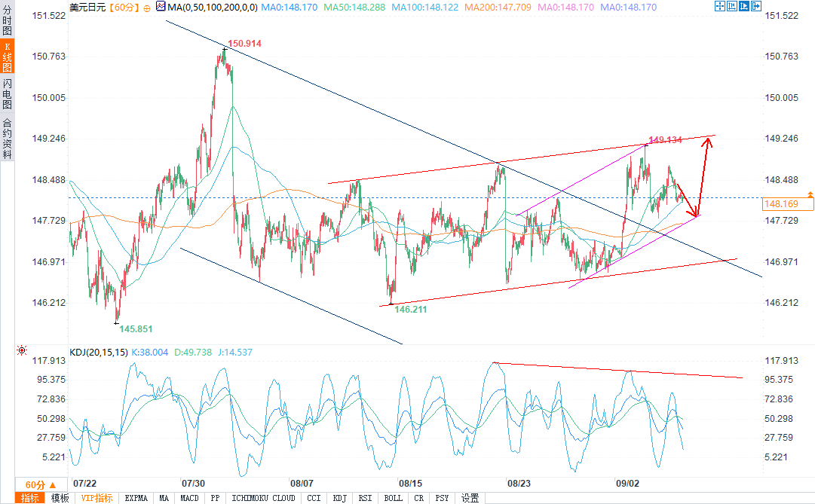Click the K:38.004 value

(x=150, y=353)
